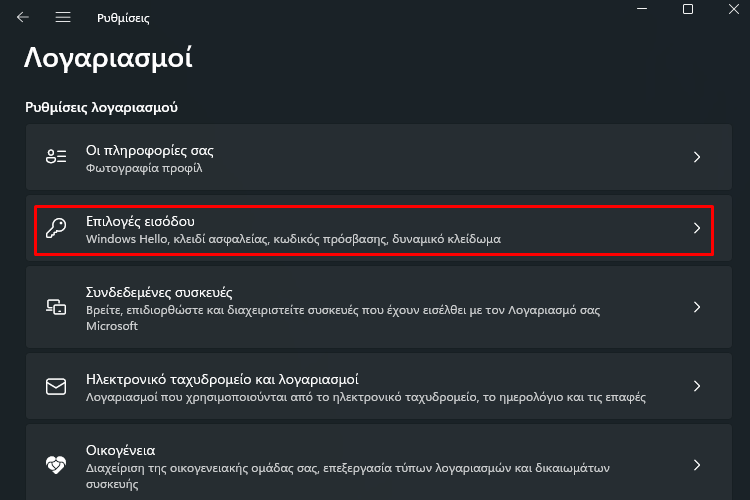Open the Οικογένεια section

click(x=379, y=462)
